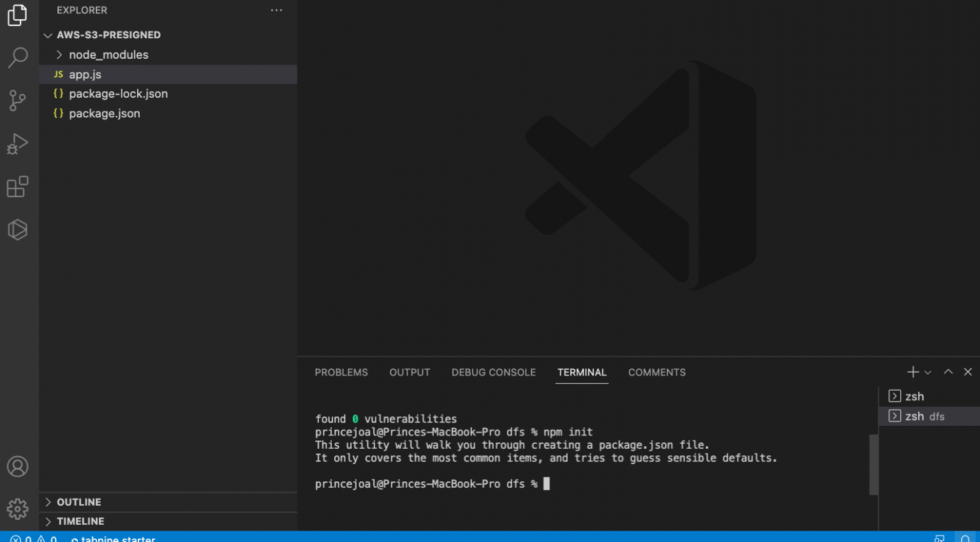Open the terminal launch profile dropdown
Viewport: 980px width, 542px height.
tap(928, 373)
